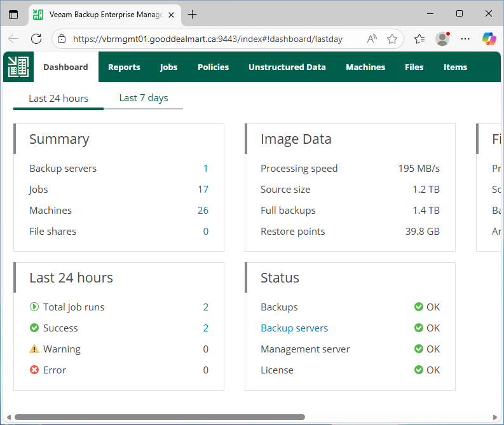Screen dimensions: 504x425
Task: Click the tab actions icon in title bar
Action: pyautogui.click(x=14, y=14)
